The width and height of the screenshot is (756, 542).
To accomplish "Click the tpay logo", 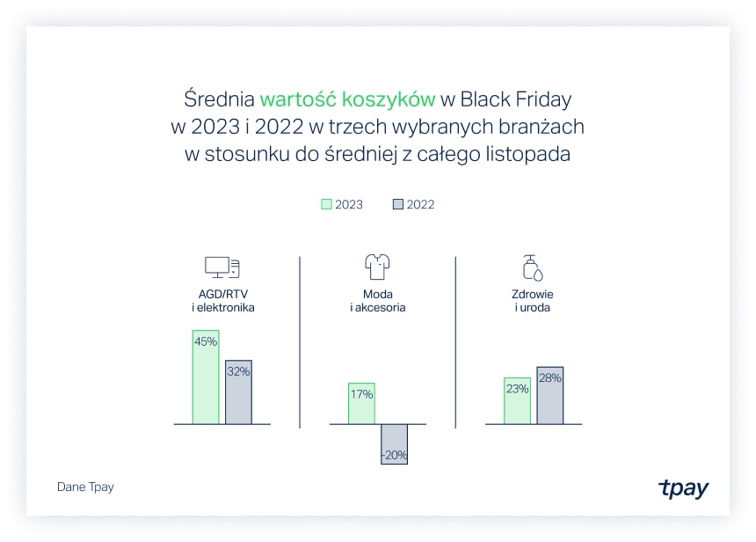I will (x=683, y=488).
